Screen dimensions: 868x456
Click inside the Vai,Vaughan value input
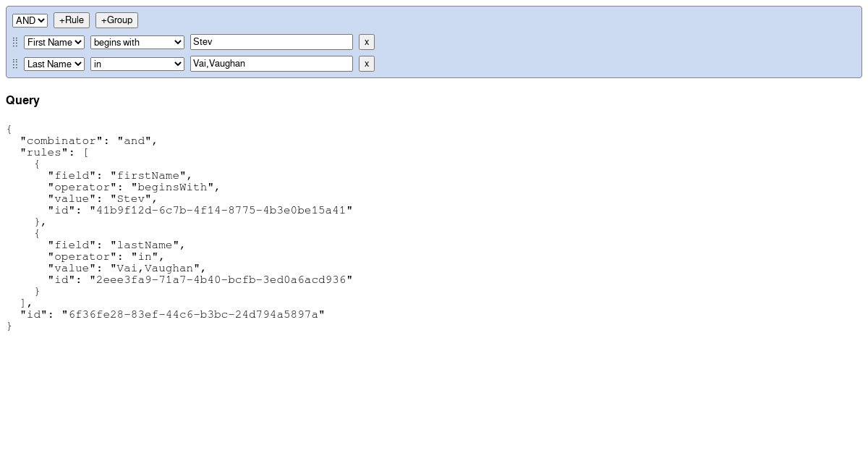[x=271, y=63]
